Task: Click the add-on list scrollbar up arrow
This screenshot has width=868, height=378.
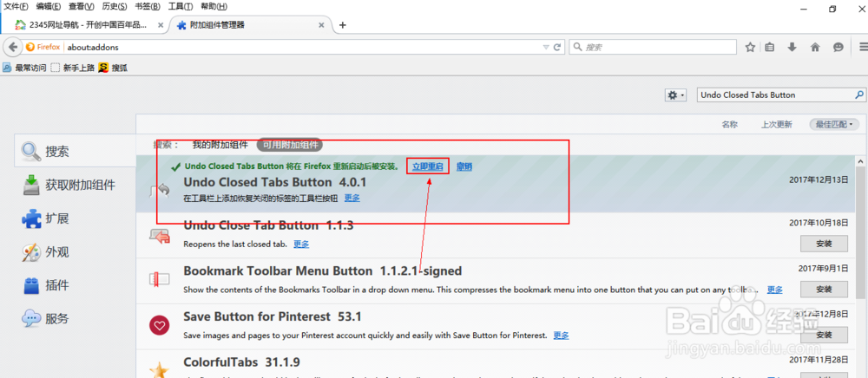Action: coord(861,160)
